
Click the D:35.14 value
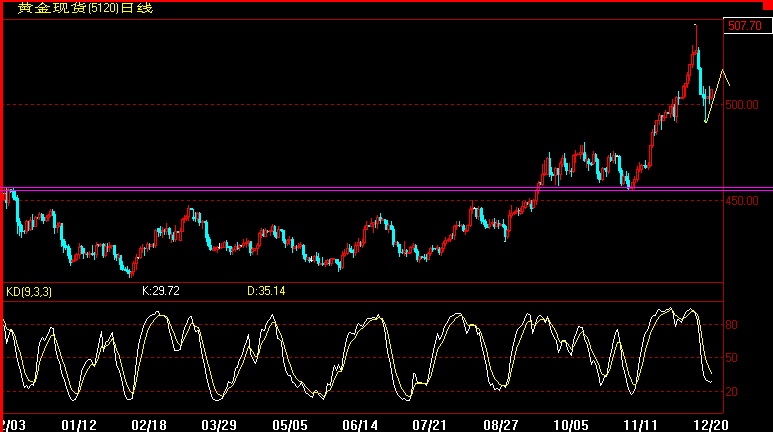point(266,291)
